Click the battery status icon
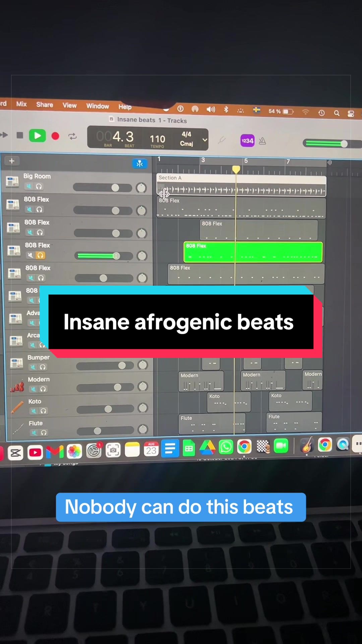362x644 pixels. point(288,112)
